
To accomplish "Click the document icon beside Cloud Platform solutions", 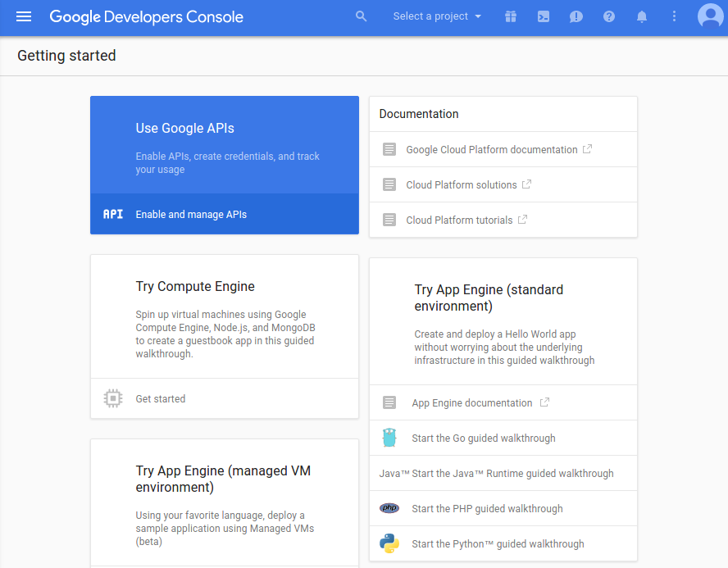I will (x=389, y=184).
